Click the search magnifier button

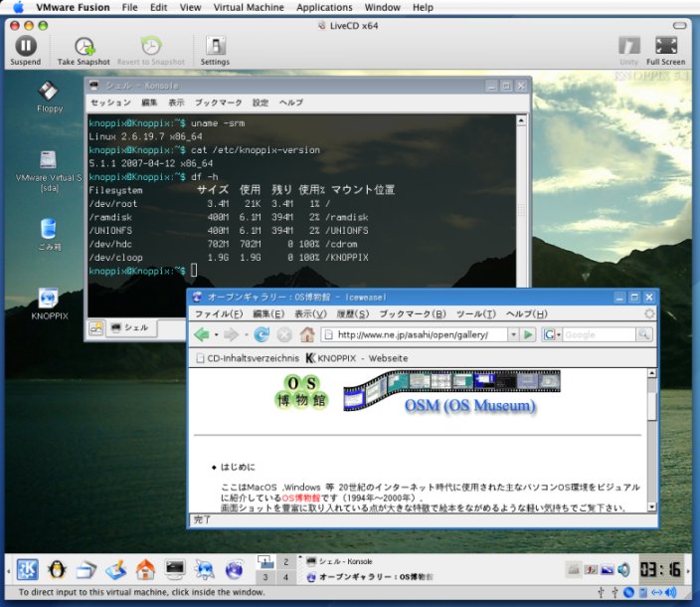tap(643, 334)
